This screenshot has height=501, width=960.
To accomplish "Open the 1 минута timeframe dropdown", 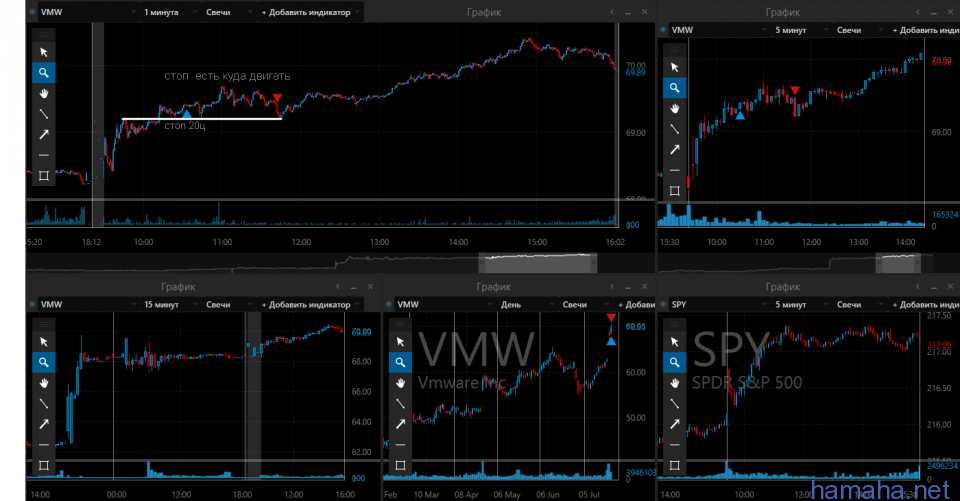I will tap(171, 12).
